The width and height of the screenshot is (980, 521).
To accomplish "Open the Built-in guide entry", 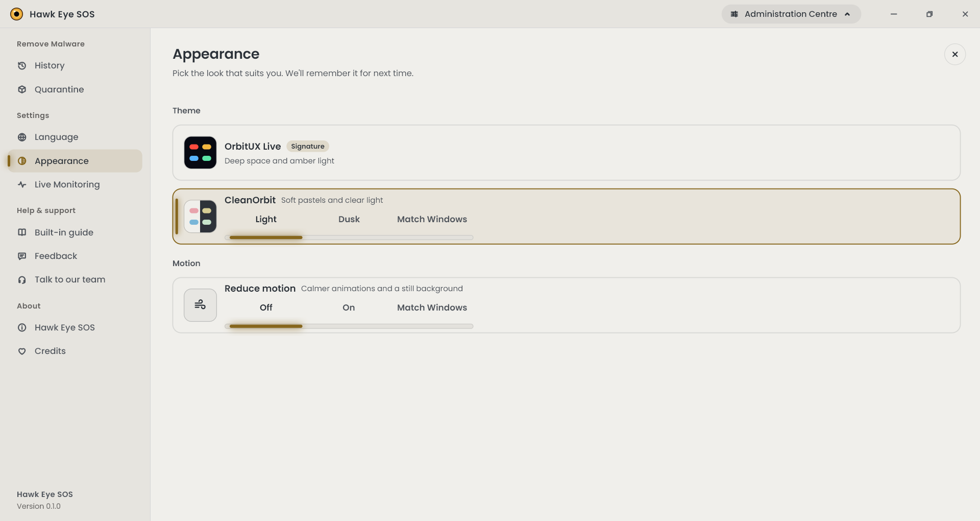I will coord(75,232).
